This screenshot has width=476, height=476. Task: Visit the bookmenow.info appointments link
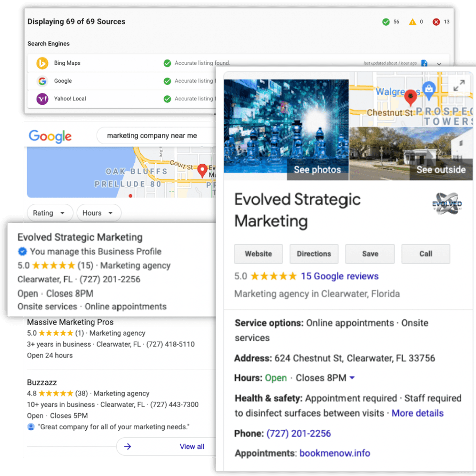tap(335, 453)
